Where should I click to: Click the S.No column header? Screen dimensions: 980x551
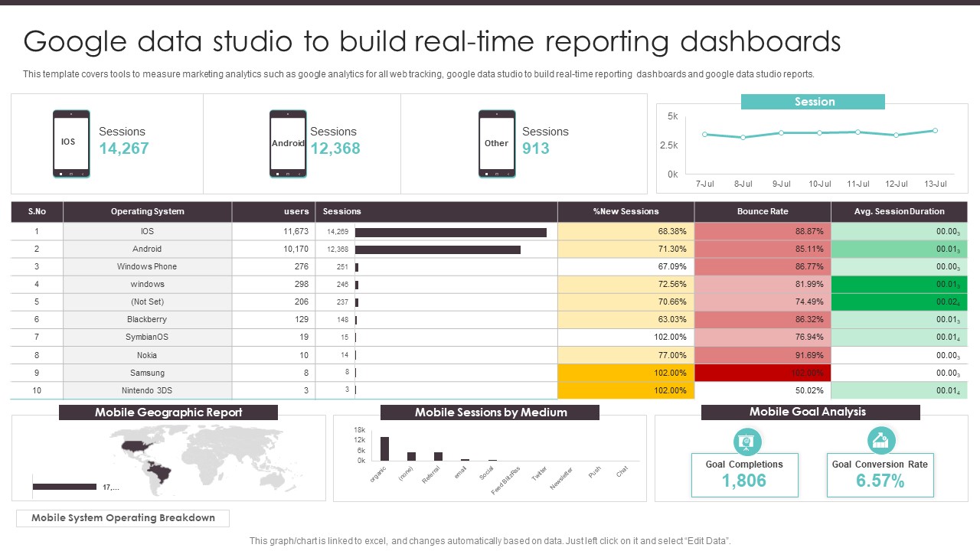[37, 212]
